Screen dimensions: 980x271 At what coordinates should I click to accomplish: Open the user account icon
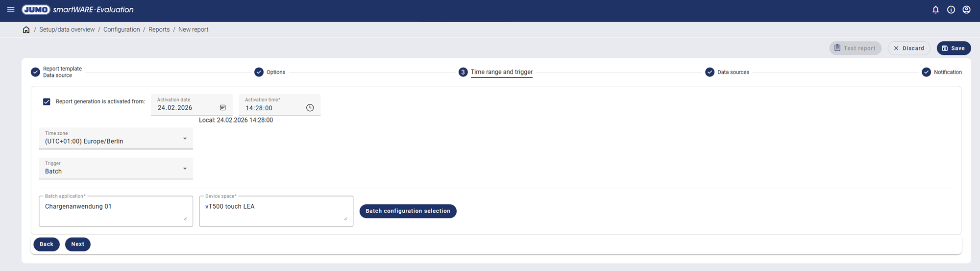click(x=966, y=10)
